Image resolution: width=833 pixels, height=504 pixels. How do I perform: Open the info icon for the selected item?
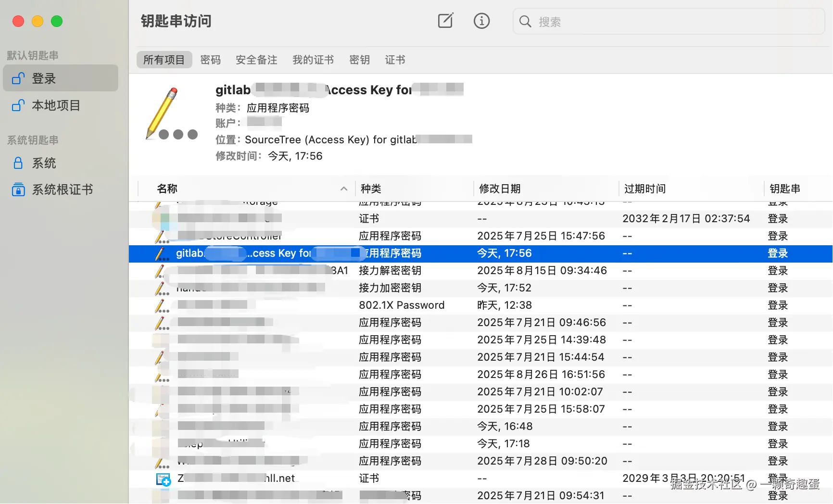point(481,21)
